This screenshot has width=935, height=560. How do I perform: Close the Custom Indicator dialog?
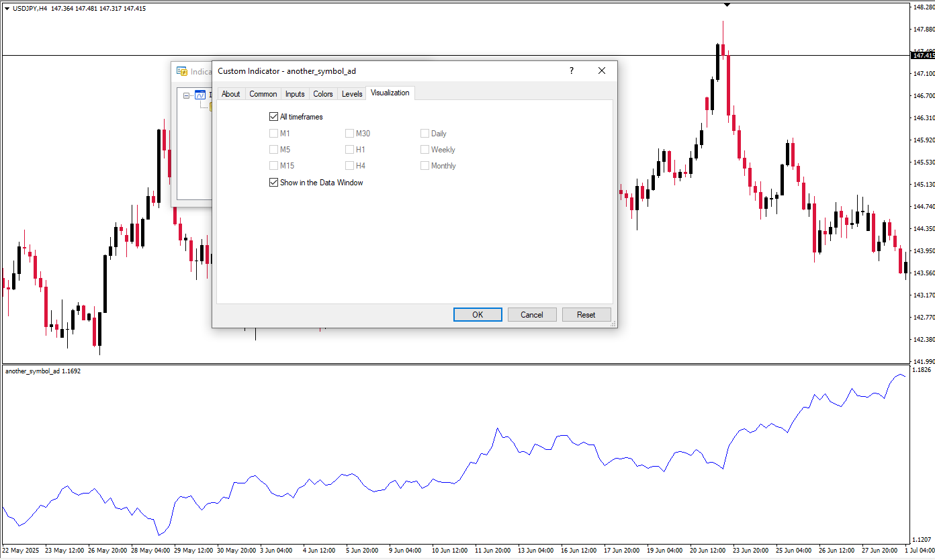click(x=602, y=71)
